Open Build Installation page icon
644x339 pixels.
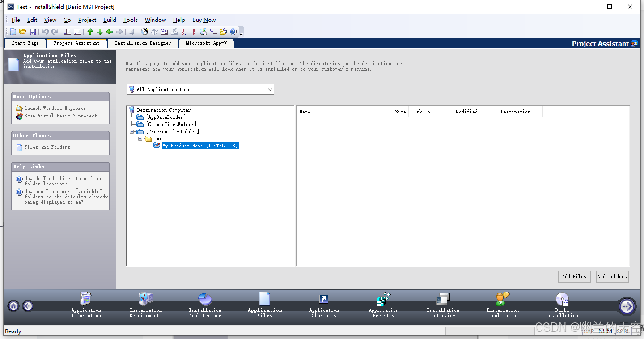(562, 299)
